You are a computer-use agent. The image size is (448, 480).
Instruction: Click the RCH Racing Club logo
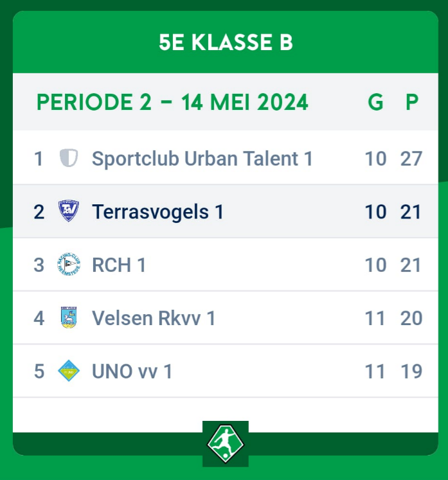69,264
